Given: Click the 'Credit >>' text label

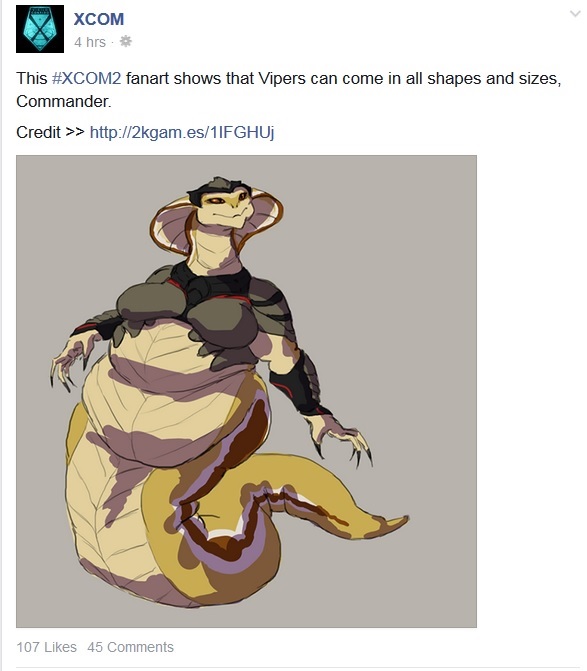Looking at the screenshot, I should [50, 132].
